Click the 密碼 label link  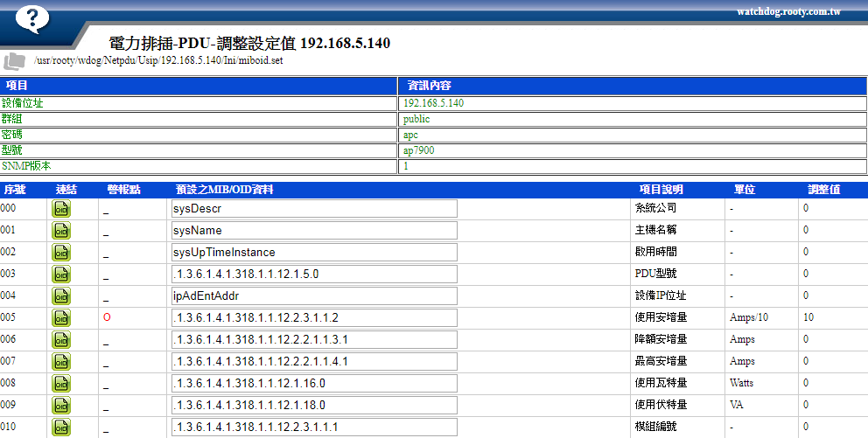tap(12, 135)
